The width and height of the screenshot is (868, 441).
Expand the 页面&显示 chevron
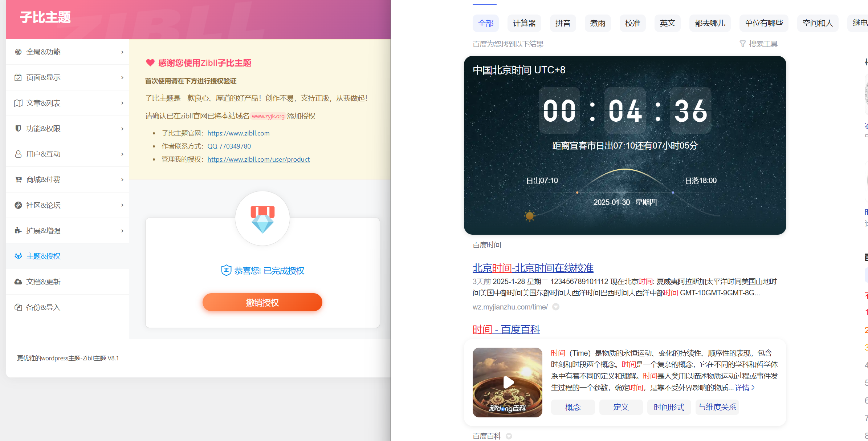click(122, 77)
